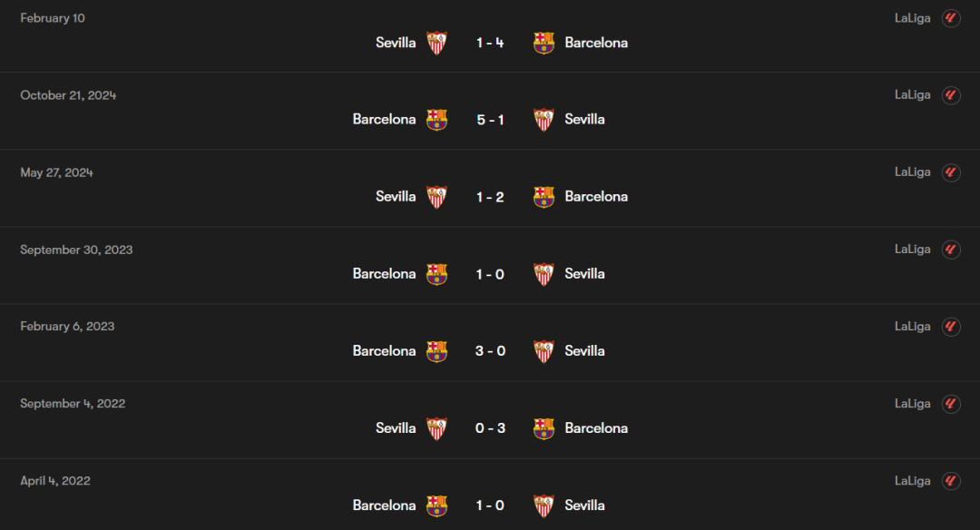Image resolution: width=980 pixels, height=530 pixels.
Task: Click LaLiga logo icon for April 4, 2022 match
Action: [x=951, y=481]
